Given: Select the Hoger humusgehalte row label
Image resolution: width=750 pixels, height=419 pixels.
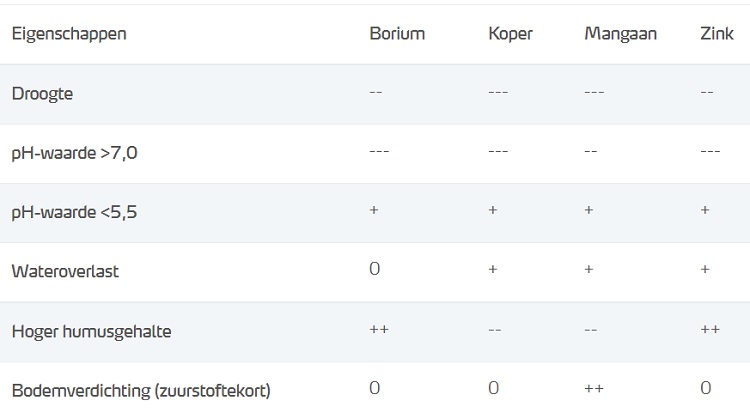Looking at the screenshot, I should (91, 332).
